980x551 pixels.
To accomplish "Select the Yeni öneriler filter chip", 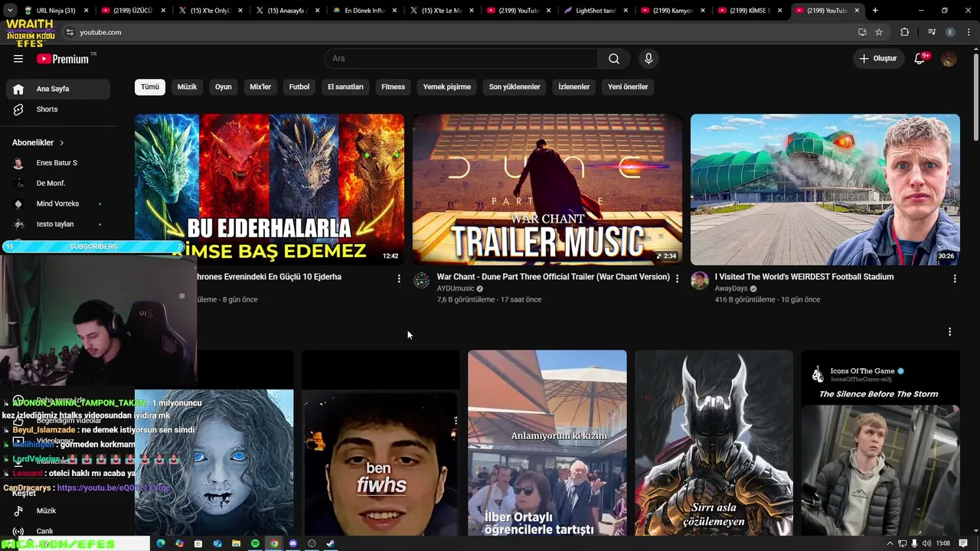I will pos(628,86).
